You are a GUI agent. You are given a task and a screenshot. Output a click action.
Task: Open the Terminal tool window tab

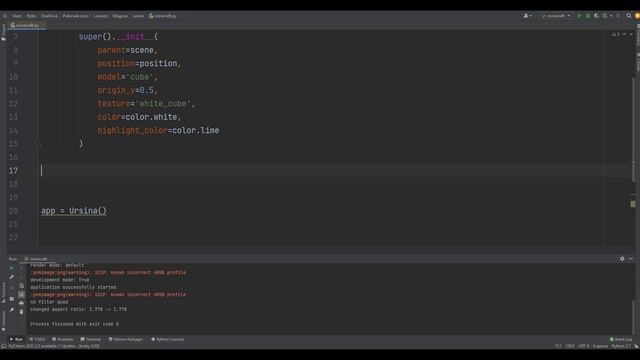point(91,339)
